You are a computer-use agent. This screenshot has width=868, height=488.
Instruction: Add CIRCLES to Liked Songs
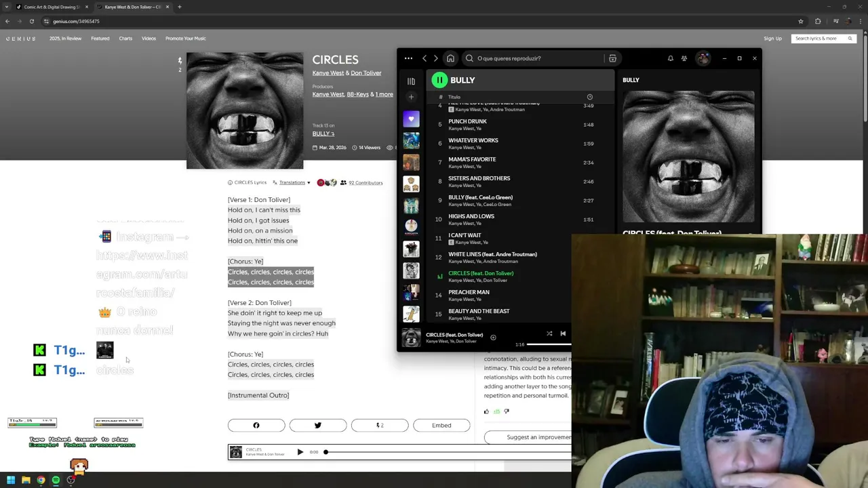[493, 338]
